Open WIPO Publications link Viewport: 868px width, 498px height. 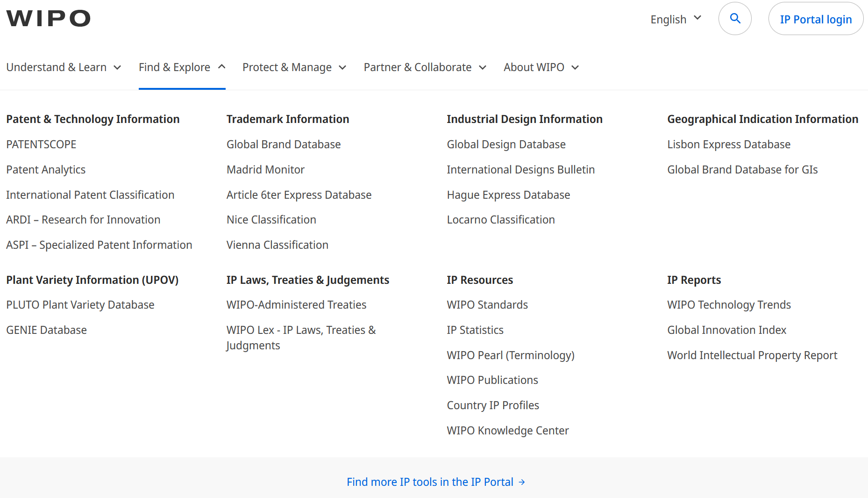pyautogui.click(x=492, y=380)
